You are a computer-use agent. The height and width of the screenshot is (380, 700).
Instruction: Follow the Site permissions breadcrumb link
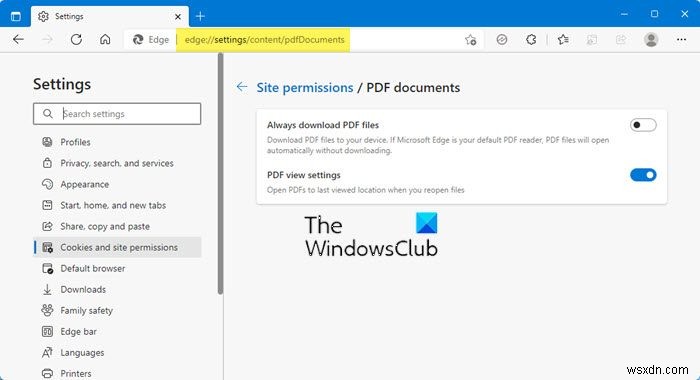tap(304, 88)
